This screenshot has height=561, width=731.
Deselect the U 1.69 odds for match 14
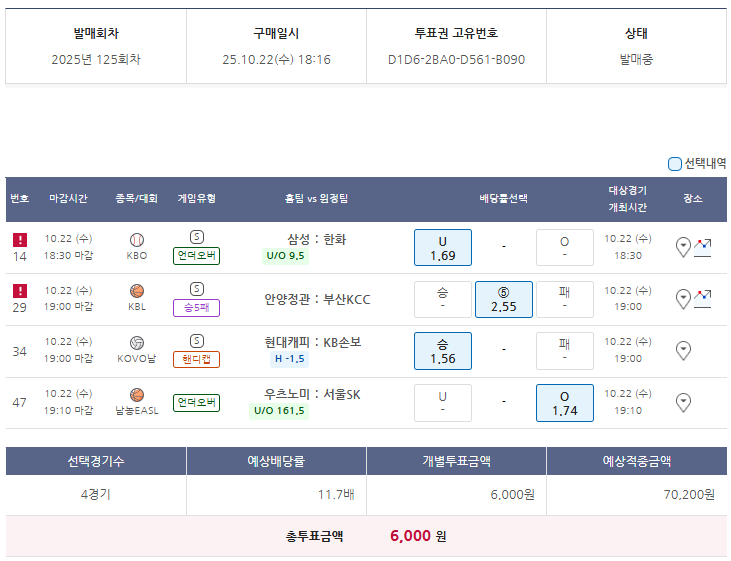click(442, 248)
